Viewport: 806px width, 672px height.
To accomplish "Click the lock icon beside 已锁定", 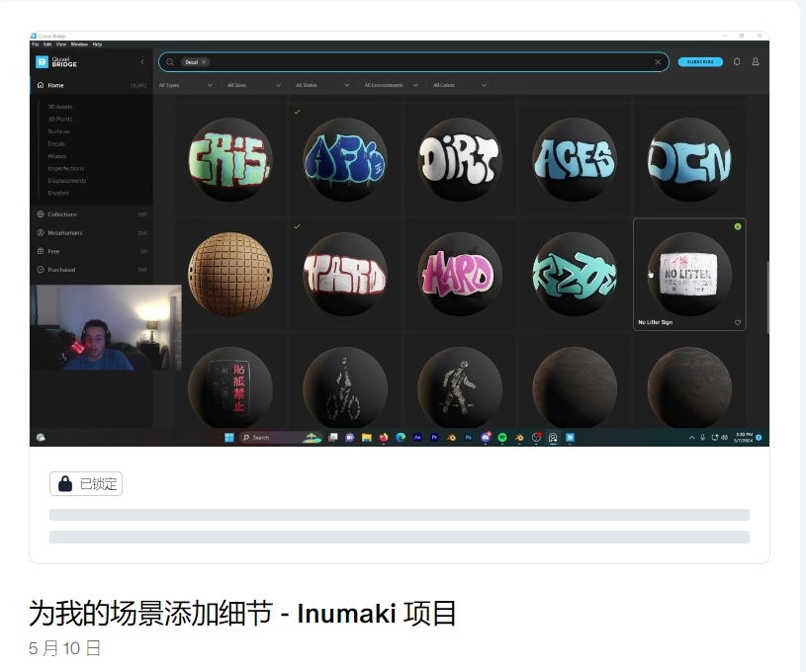I will pyautogui.click(x=65, y=483).
